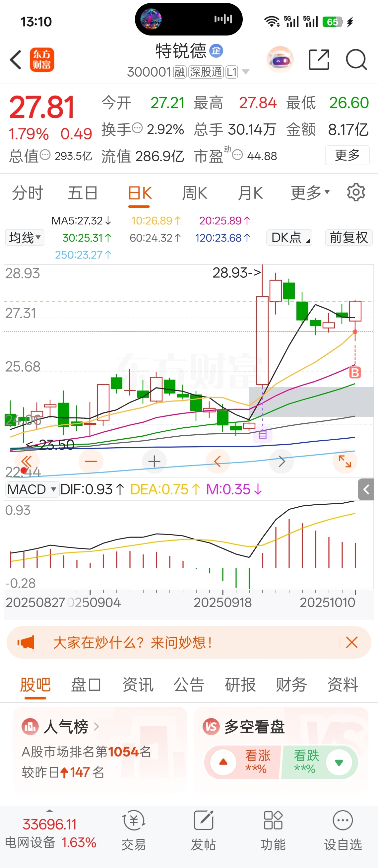
Task: Tap the share export icon
Action: point(319,60)
